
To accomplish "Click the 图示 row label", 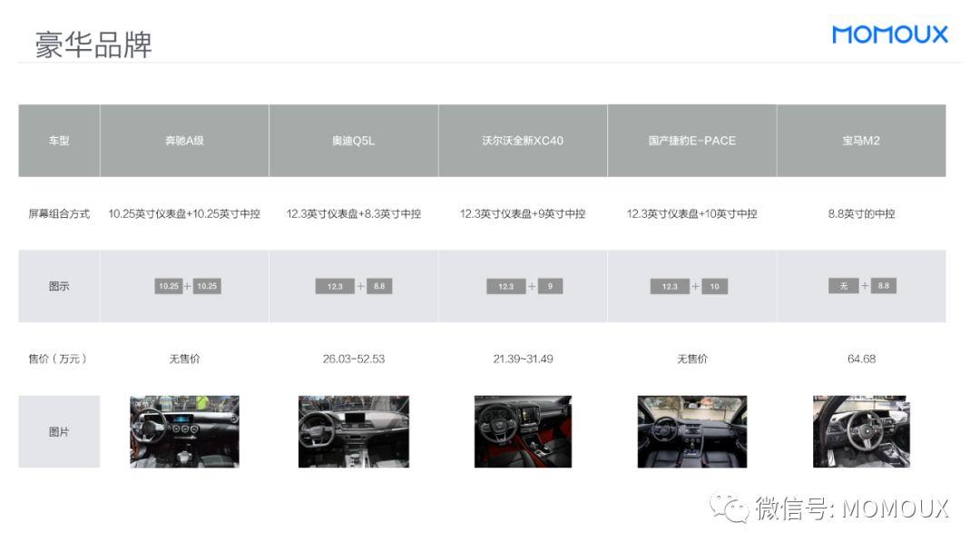I will pos(59,286).
